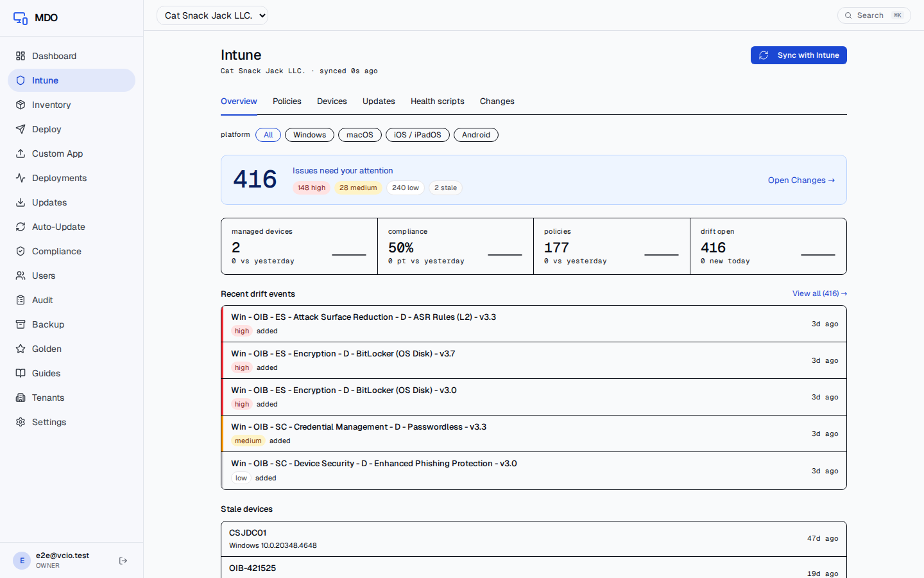The height and width of the screenshot is (578, 924).
Task: Click View all (416) link
Action: [x=819, y=293]
